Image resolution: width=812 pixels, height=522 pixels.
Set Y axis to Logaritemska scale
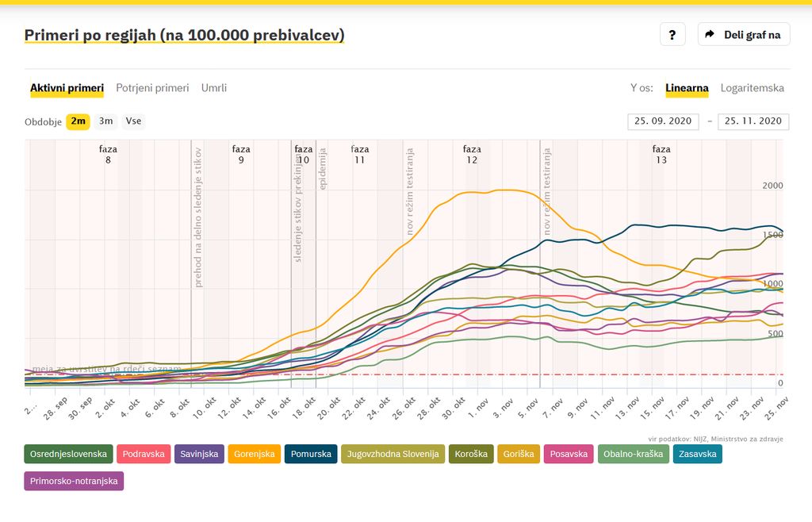[752, 88]
